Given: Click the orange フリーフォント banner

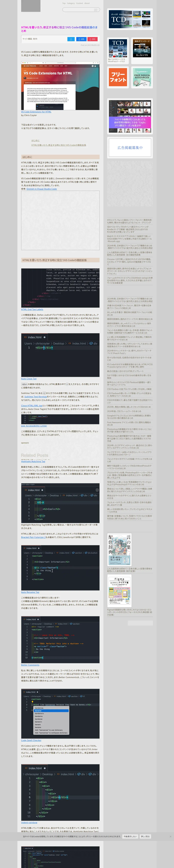Looking at the screenshot, I should click(118, 77).
